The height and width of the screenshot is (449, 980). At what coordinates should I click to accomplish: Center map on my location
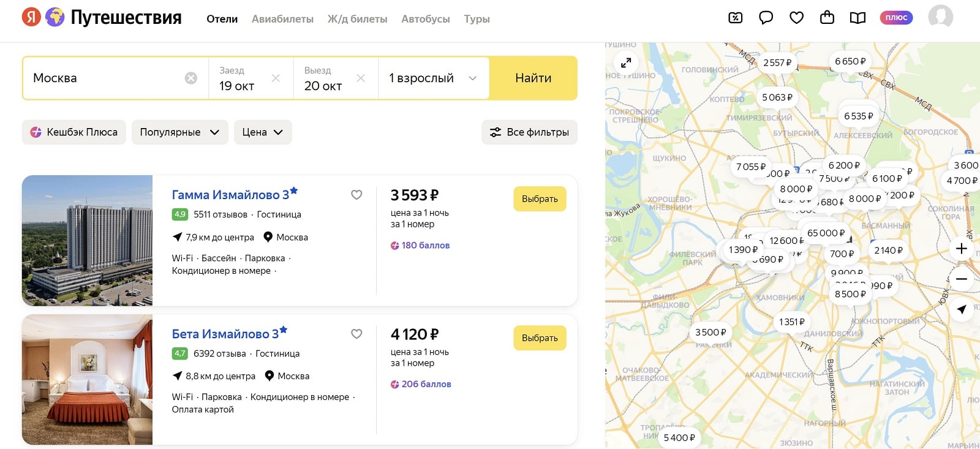pos(962,309)
